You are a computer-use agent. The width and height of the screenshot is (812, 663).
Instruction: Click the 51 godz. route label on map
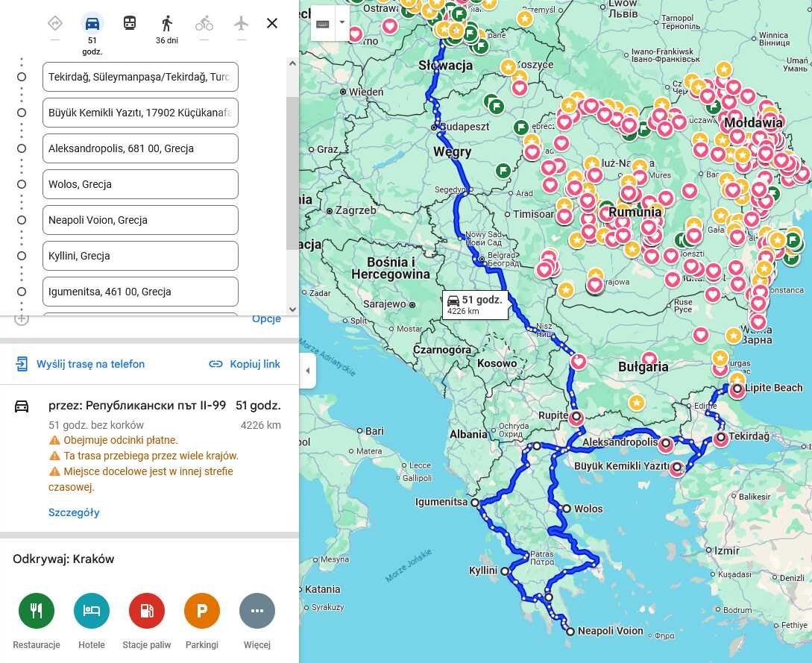pyautogui.click(x=476, y=304)
